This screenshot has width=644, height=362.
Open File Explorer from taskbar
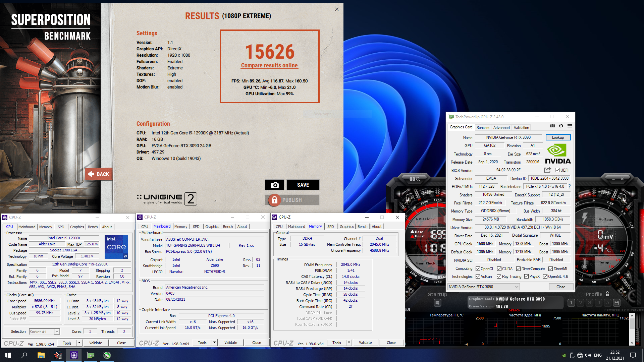(x=41, y=355)
